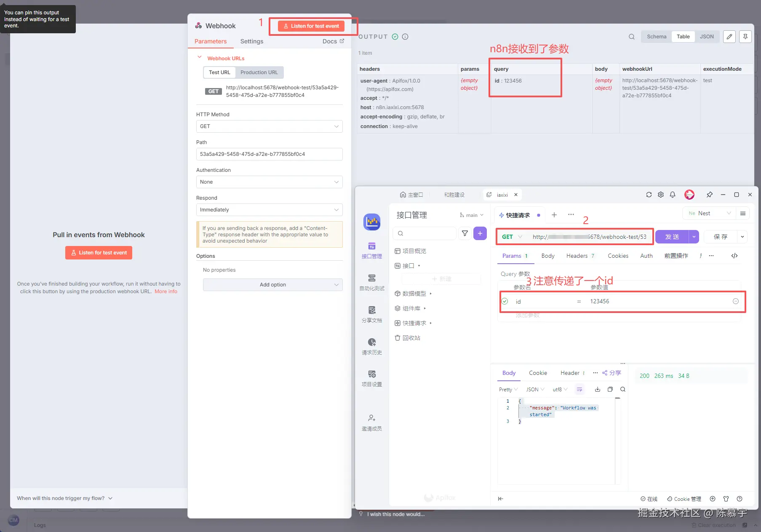The width and height of the screenshot is (761, 532).
Task: Open the send button dropdown arrow
Action: [x=694, y=237]
